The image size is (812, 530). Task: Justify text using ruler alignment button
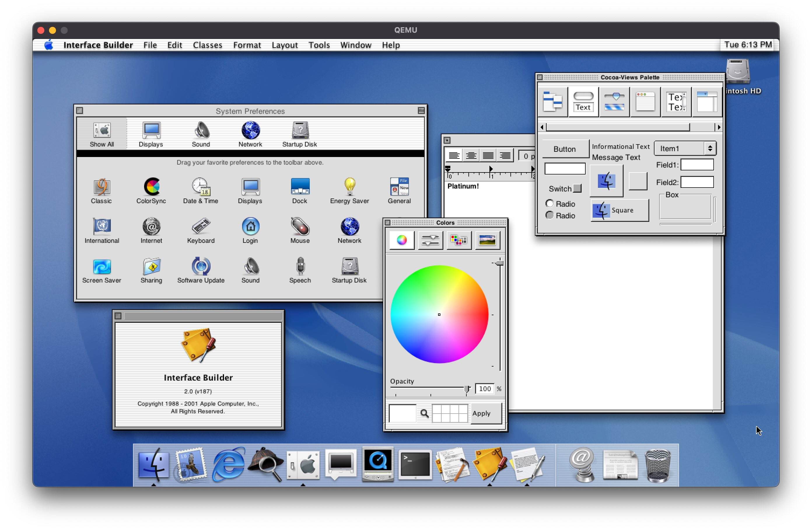tap(488, 156)
